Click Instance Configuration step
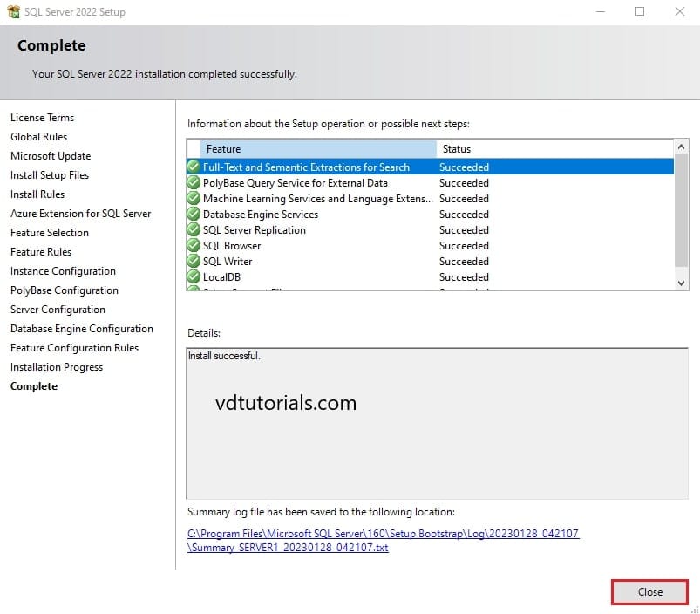This screenshot has height=614, width=700. [63, 271]
